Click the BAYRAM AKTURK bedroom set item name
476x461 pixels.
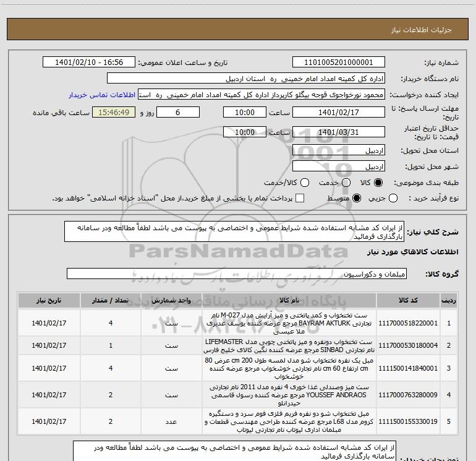coord(289,323)
